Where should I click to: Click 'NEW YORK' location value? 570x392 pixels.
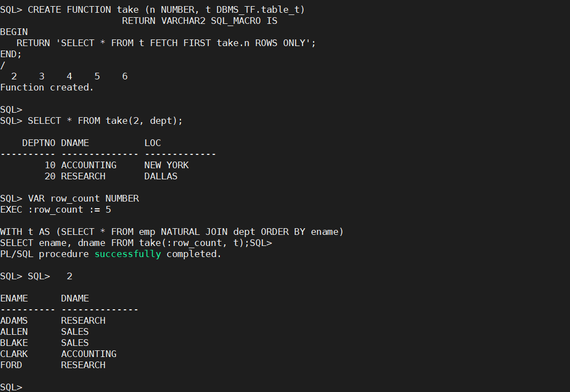pyautogui.click(x=167, y=165)
